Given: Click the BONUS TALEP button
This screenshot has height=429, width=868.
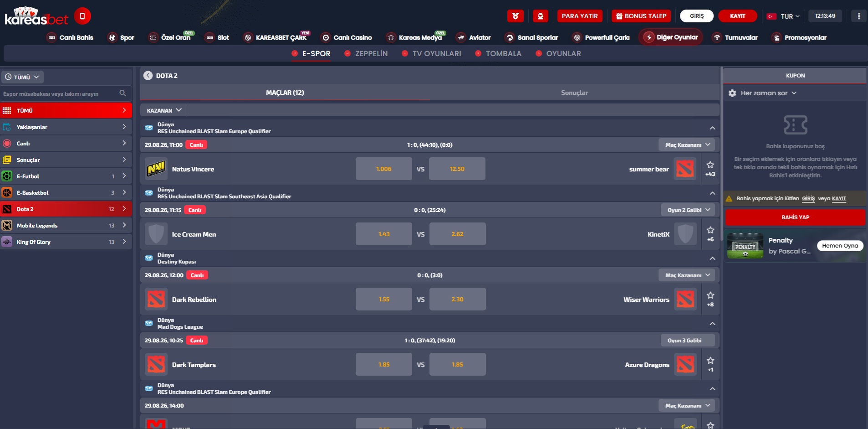Looking at the screenshot, I should pos(641,16).
